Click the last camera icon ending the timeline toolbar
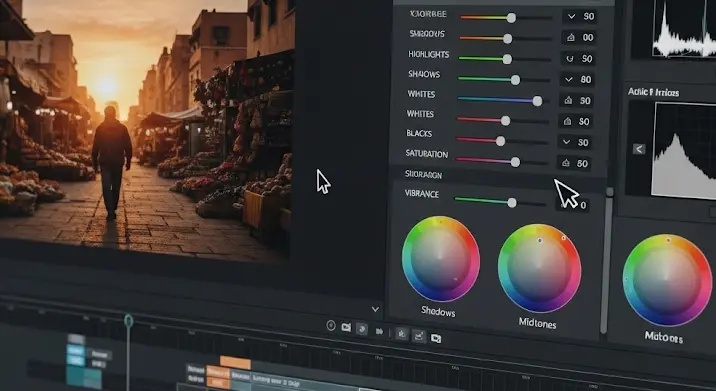 [436, 338]
